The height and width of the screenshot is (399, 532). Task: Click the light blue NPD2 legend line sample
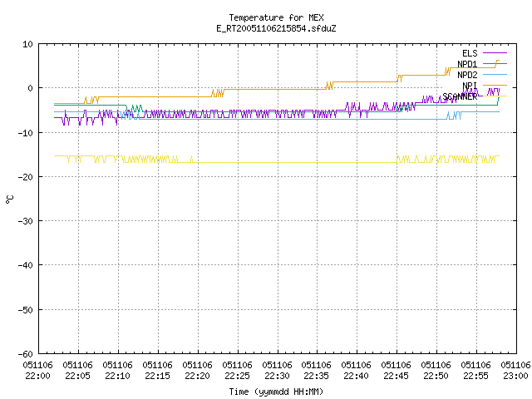495,74
